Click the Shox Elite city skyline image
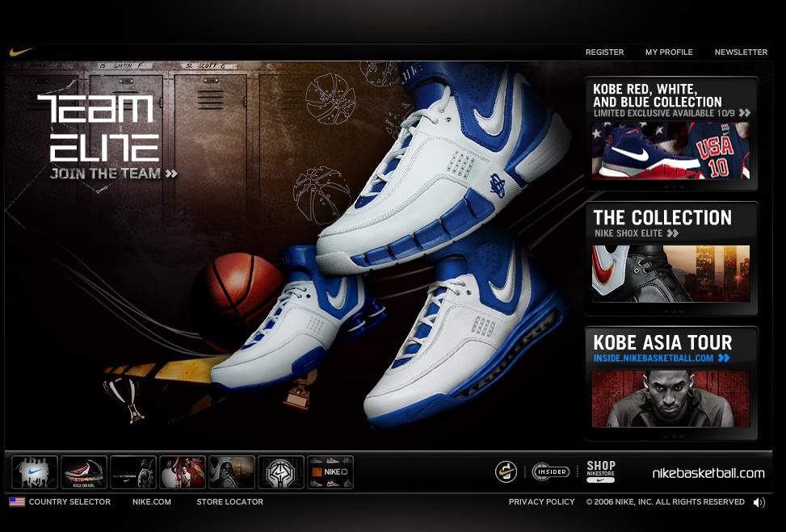Image resolution: width=786 pixels, height=532 pixels. click(670, 274)
